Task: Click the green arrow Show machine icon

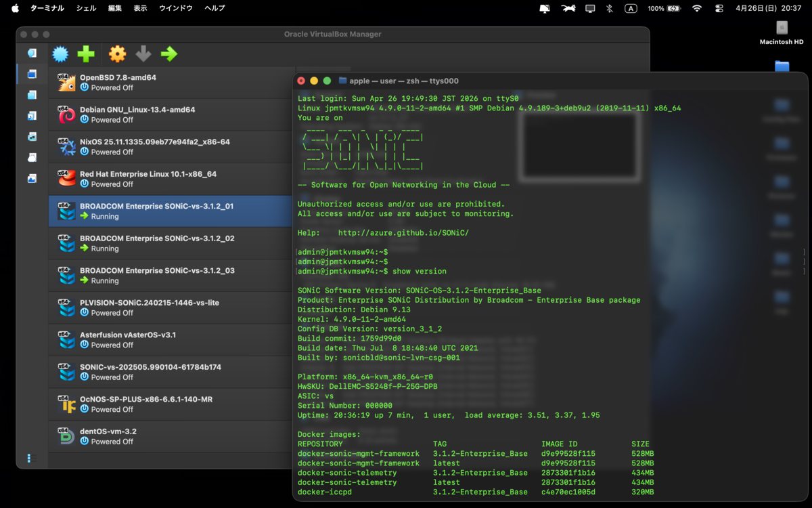Action: pos(169,54)
